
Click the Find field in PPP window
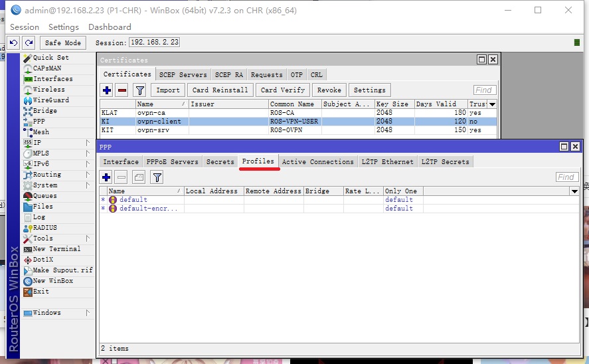point(567,177)
